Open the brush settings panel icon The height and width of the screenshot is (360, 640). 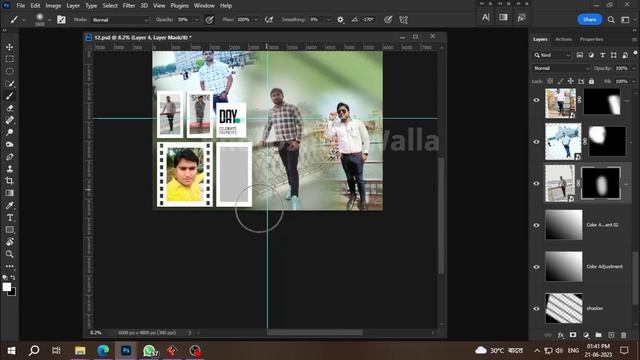61,20
